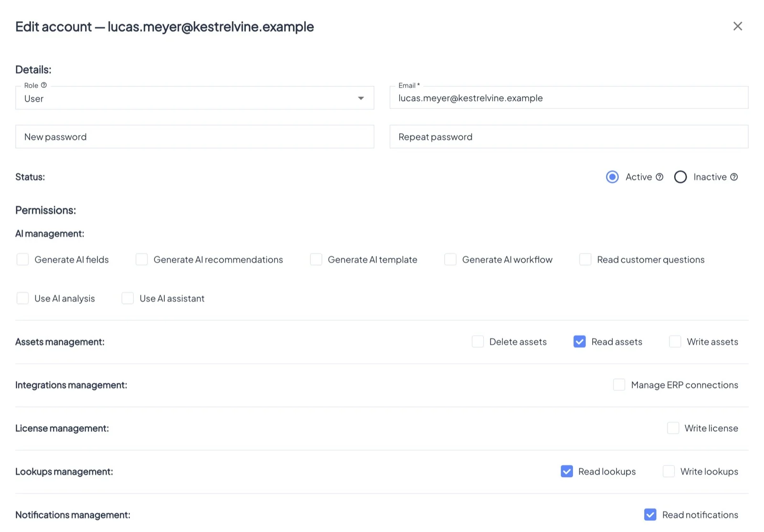The image size is (764, 532).
Task: Click help icon next to Inactive status
Action: (734, 177)
